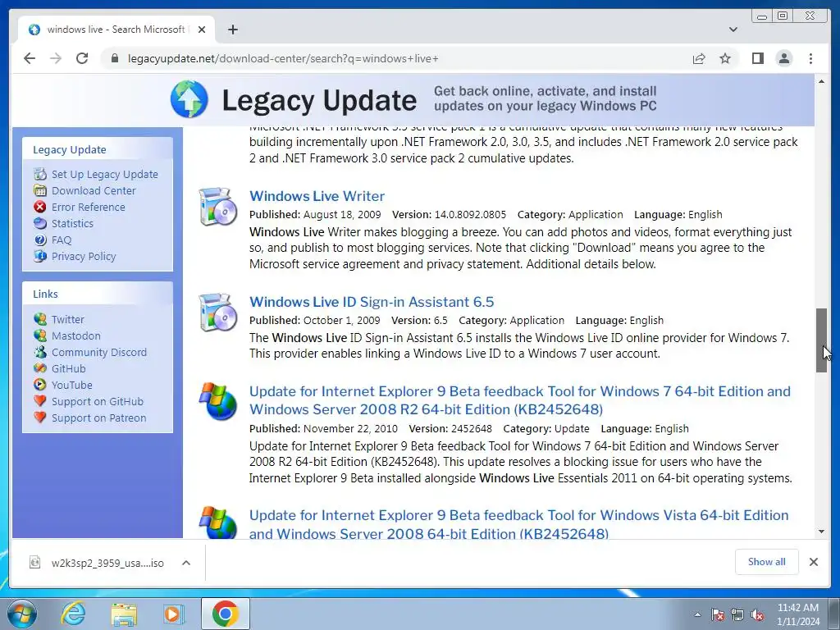Click the site lock icon
This screenshot has height=630, width=840.
click(114, 58)
